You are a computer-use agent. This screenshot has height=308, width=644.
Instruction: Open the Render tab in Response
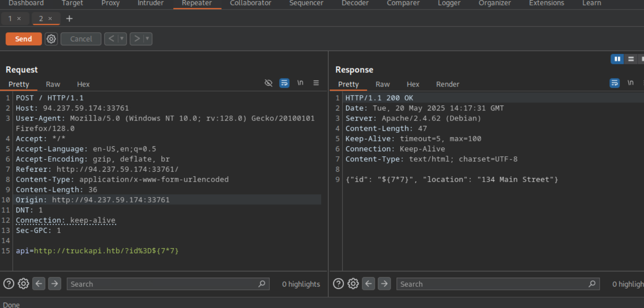point(447,84)
